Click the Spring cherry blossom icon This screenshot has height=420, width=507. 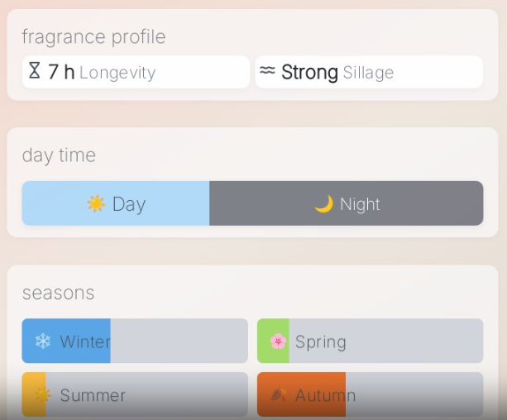(x=277, y=341)
